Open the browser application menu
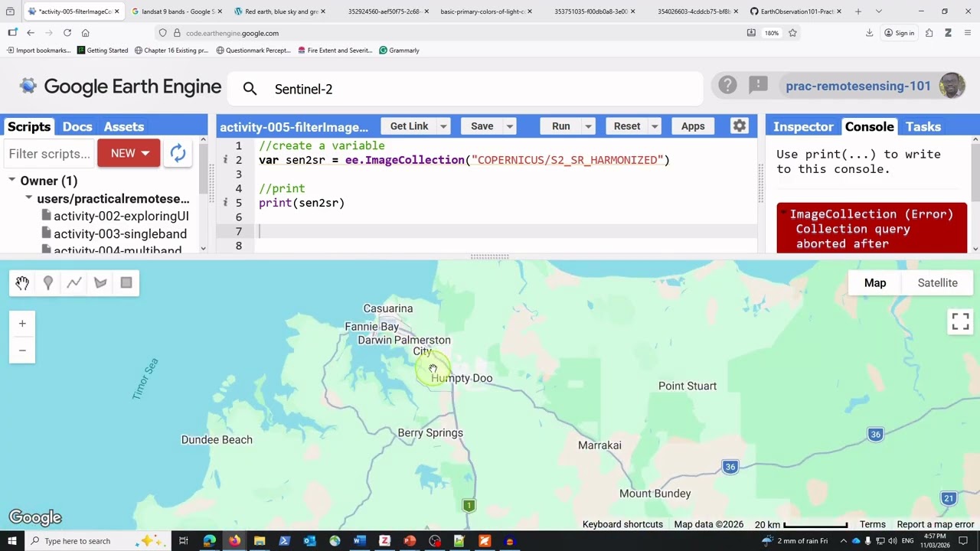 tap(968, 33)
